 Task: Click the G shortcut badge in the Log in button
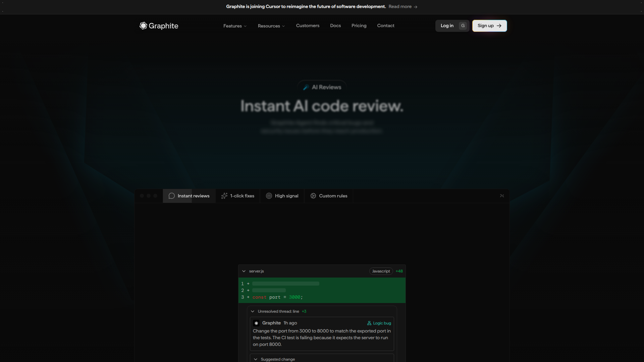[x=463, y=25]
